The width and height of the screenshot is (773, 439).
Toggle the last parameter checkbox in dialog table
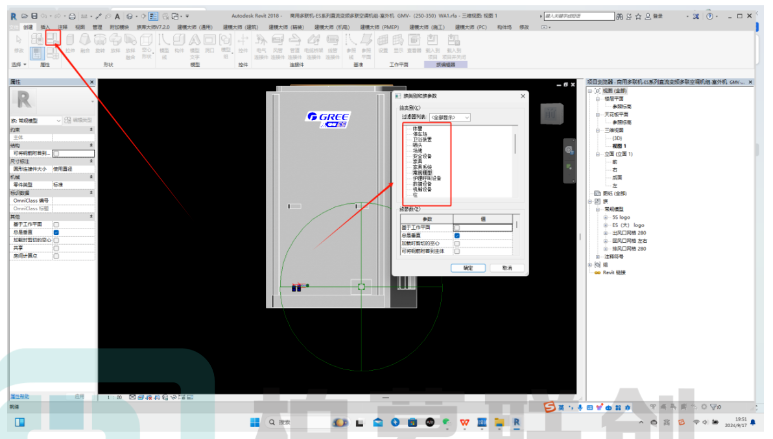tap(457, 251)
